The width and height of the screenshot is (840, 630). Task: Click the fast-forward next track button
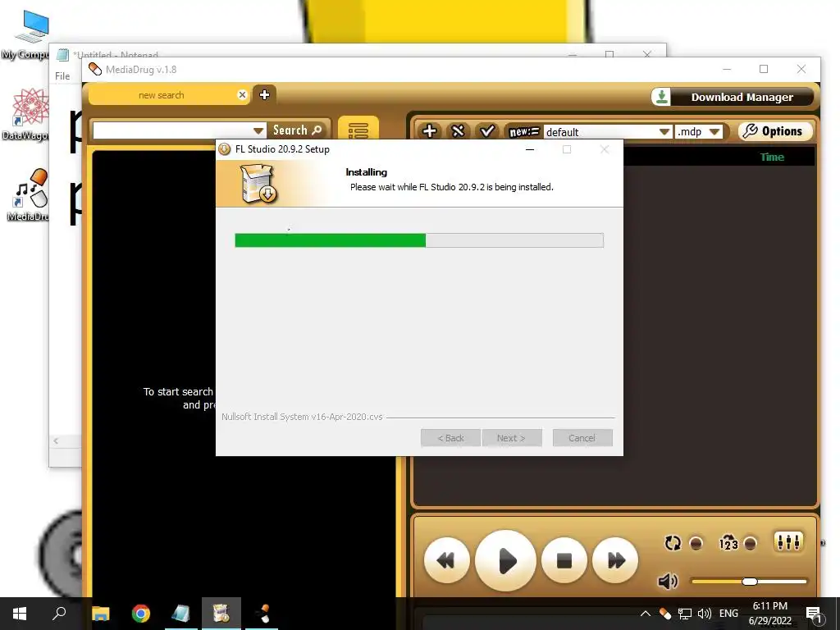(x=615, y=560)
